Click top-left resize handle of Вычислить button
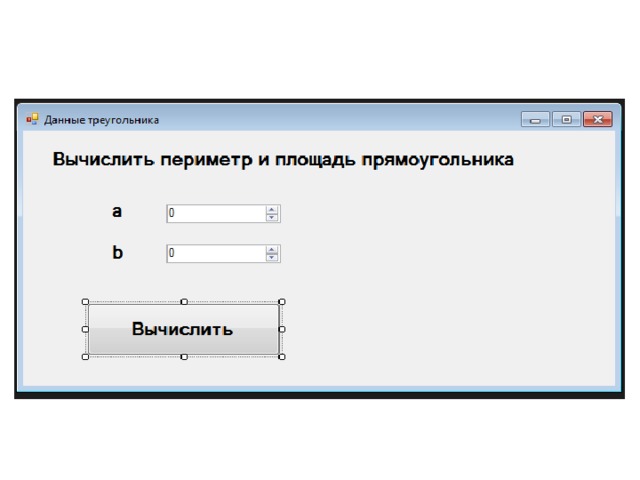The height and width of the screenshot is (480, 640). pos(85,301)
